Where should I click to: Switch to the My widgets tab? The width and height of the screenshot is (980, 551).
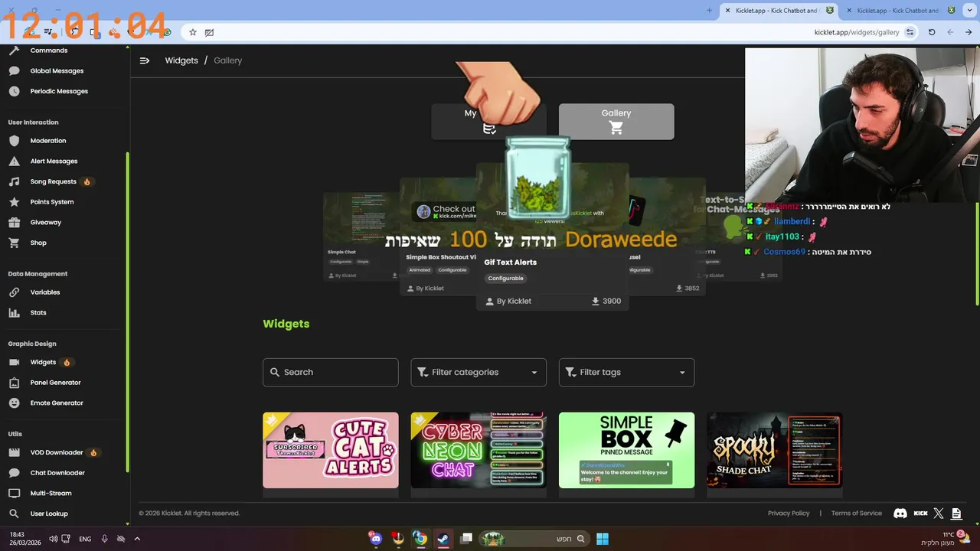coord(488,122)
